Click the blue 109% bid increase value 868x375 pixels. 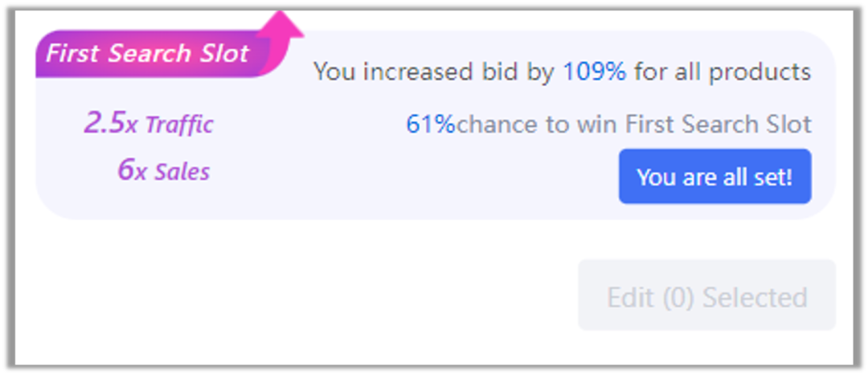click(594, 72)
